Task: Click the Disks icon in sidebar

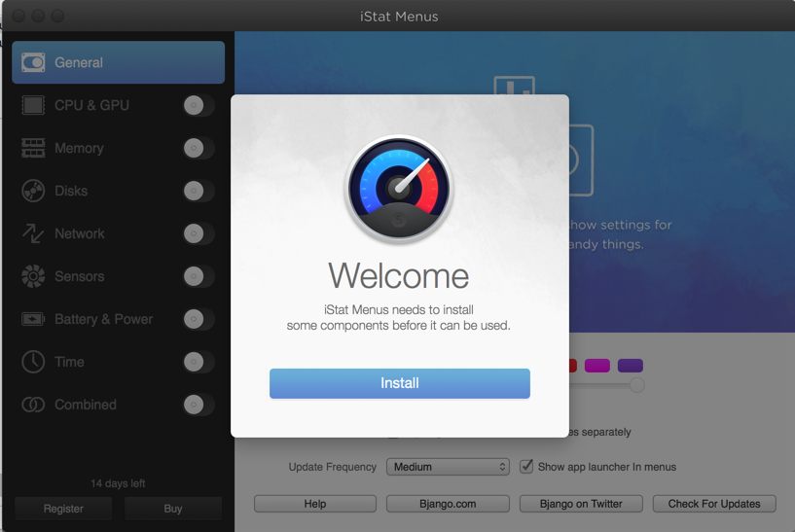Action: click(33, 191)
